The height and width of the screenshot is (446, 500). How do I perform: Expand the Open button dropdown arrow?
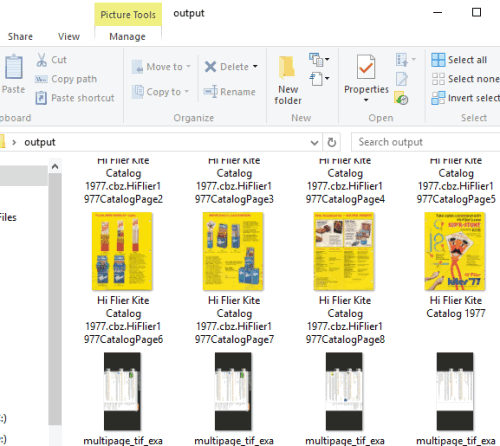[x=413, y=60]
